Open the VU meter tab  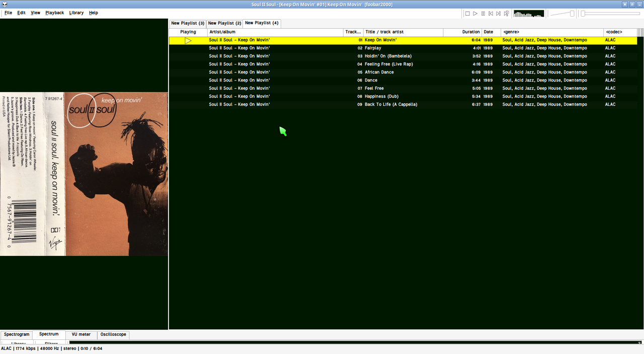coord(81,334)
